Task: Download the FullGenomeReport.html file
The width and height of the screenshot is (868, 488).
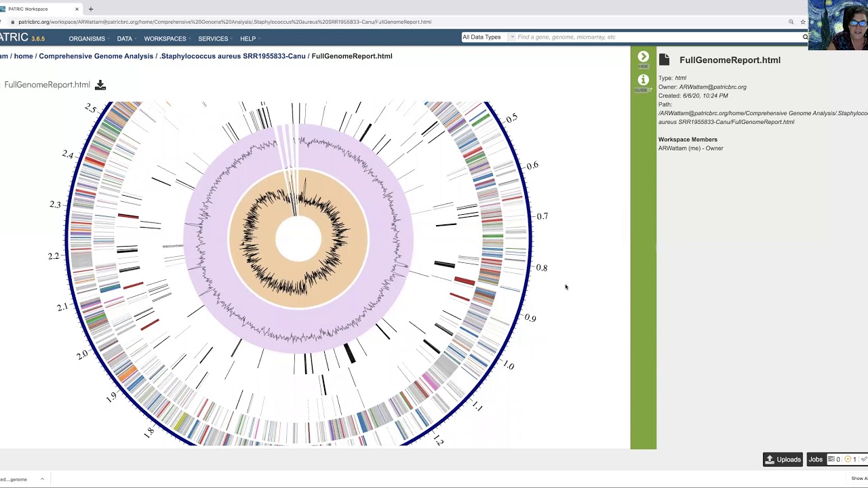Action: (x=100, y=85)
